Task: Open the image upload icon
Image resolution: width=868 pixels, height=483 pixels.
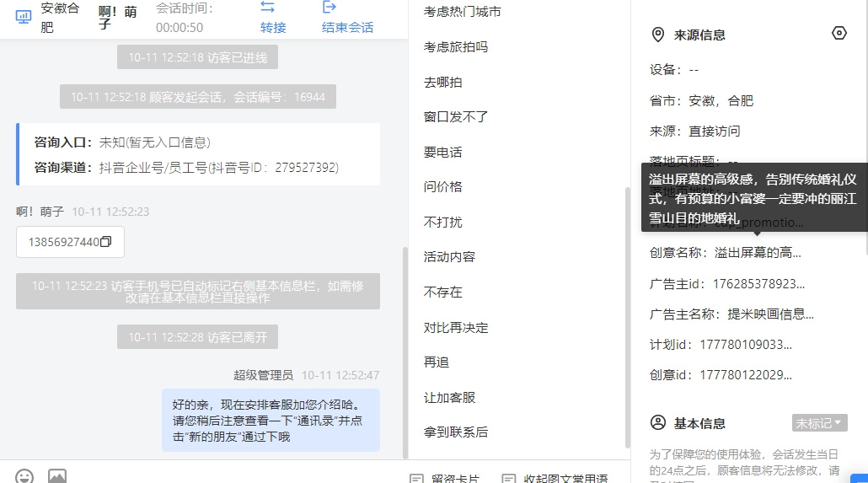Action: click(57, 476)
